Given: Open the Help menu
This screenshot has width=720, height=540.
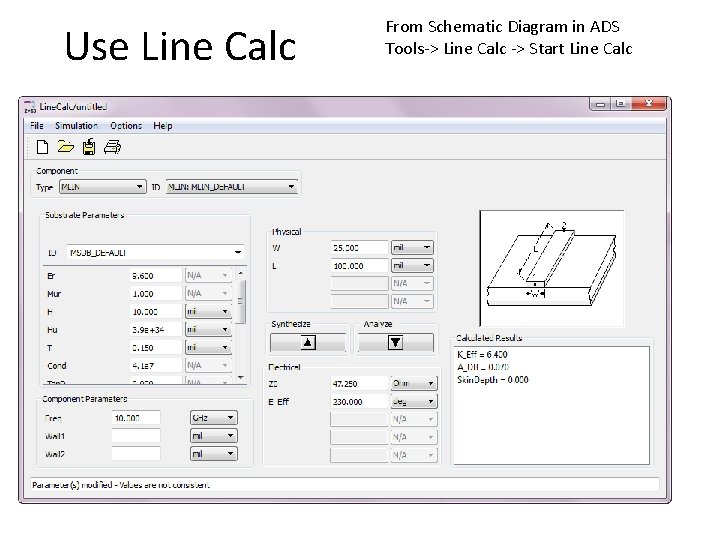Looking at the screenshot, I should click(163, 126).
